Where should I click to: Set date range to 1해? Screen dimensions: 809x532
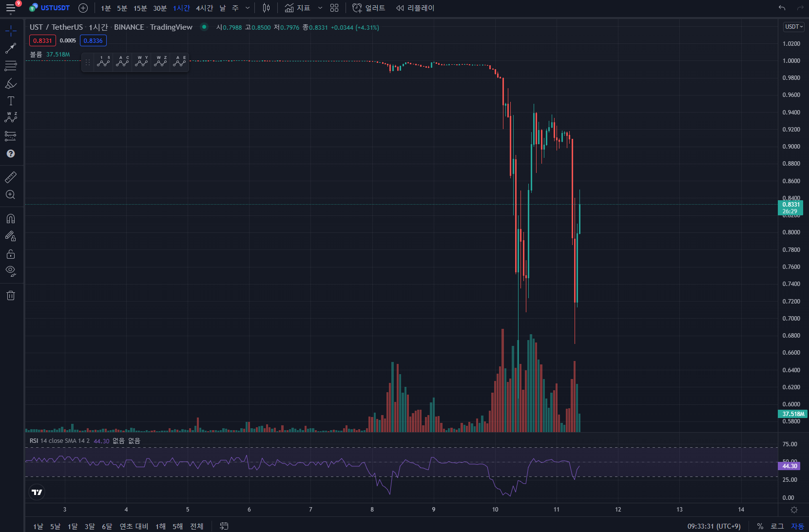click(160, 526)
